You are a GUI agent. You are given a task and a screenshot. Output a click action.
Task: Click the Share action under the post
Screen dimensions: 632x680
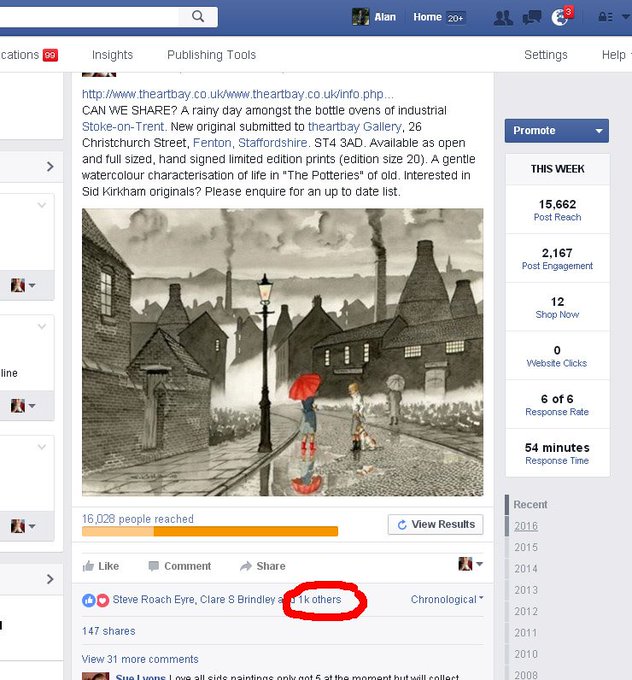tap(263, 566)
